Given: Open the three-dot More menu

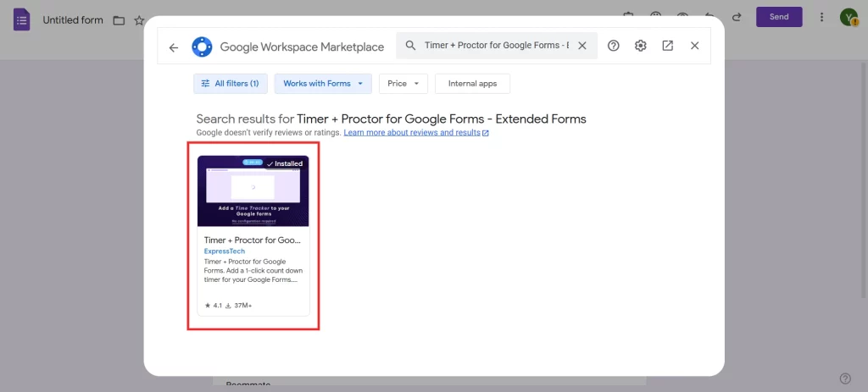Looking at the screenshot, I should click(x=821, y=17).
